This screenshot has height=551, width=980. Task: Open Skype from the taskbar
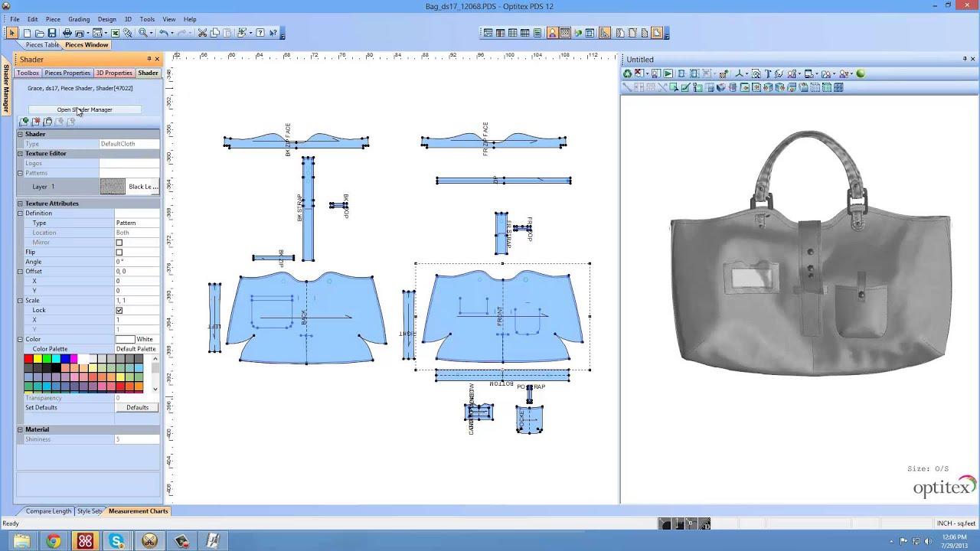pyautogui.click(x=117, y=542)
